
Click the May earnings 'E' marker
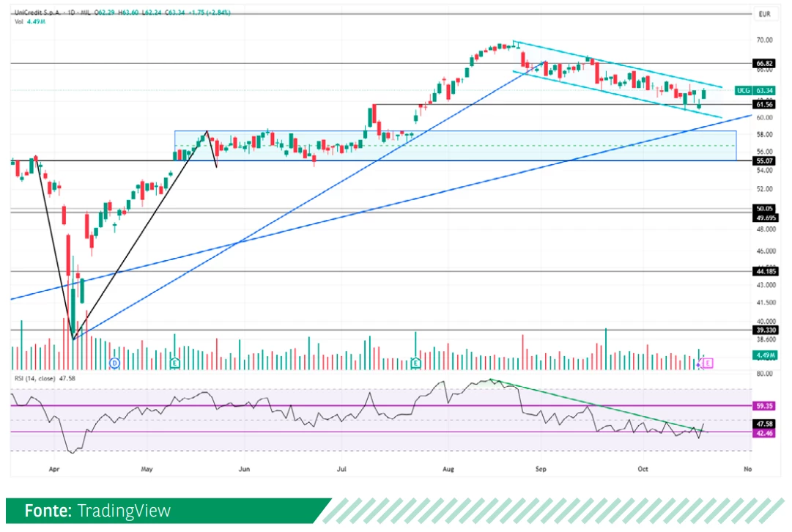point(175,363)
